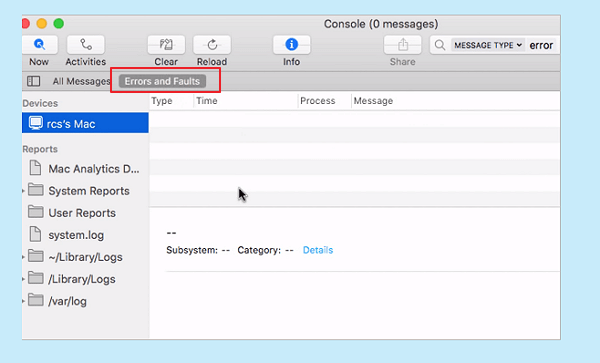600x363 pixels.
Task: Click the Reports section header
Action: click(x=40, y=149)
